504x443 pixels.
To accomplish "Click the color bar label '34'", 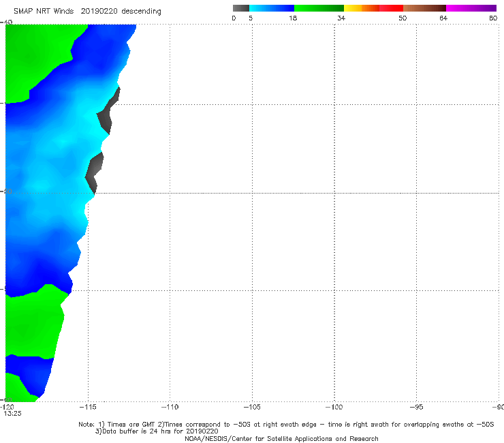I will click(x=341, y=18).
